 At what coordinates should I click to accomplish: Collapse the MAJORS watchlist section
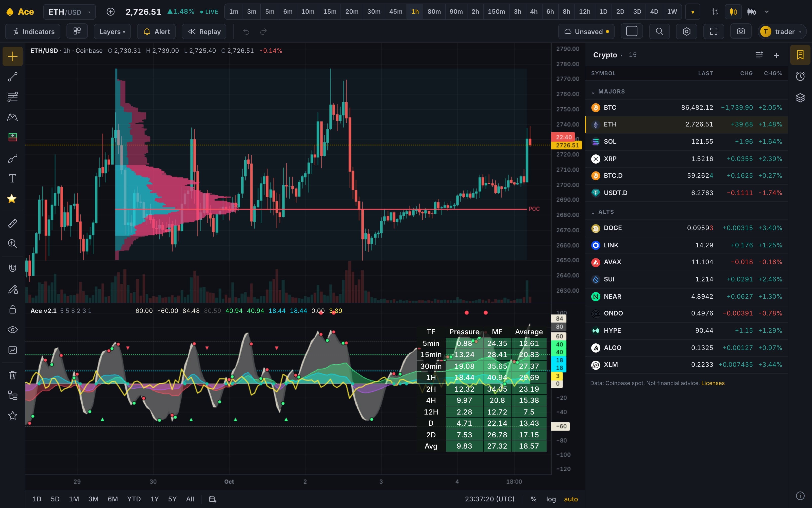point(608,91)
